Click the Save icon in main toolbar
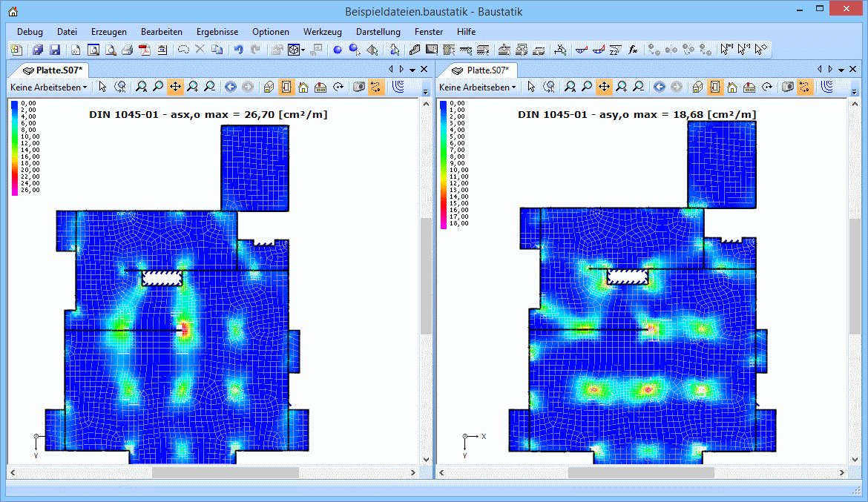The width and height of the screenshot is (868, 502). [54, 50]
